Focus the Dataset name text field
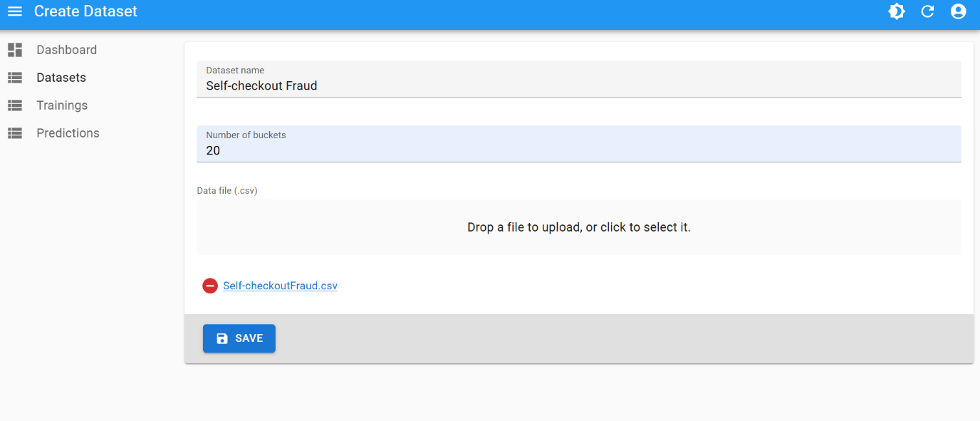This screenshot has height=421, width=980. (578, 85)
